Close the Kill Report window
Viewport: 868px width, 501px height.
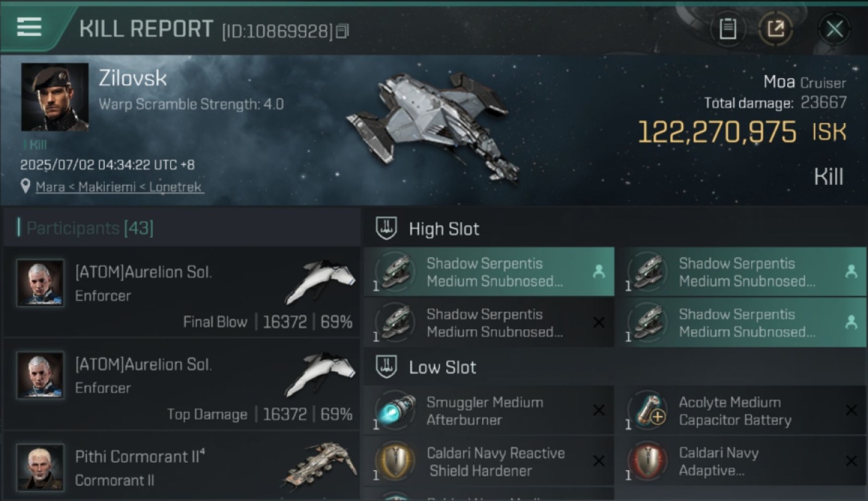pyautogui.click(x=834, y=29)
